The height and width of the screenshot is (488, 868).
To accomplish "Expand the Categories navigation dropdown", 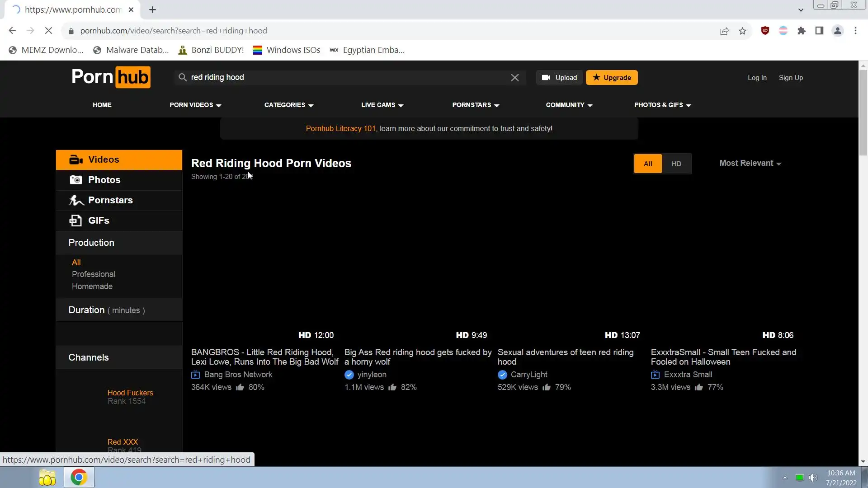I will tap(288, 105).
